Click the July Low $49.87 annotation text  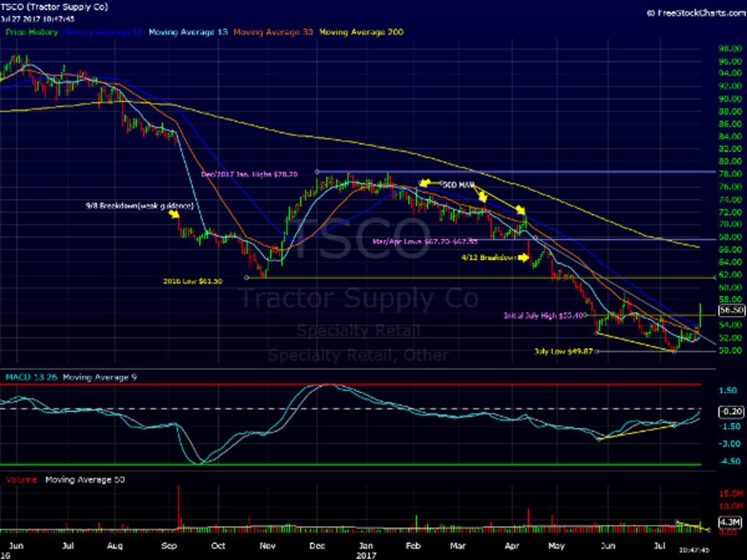(562, 352)
